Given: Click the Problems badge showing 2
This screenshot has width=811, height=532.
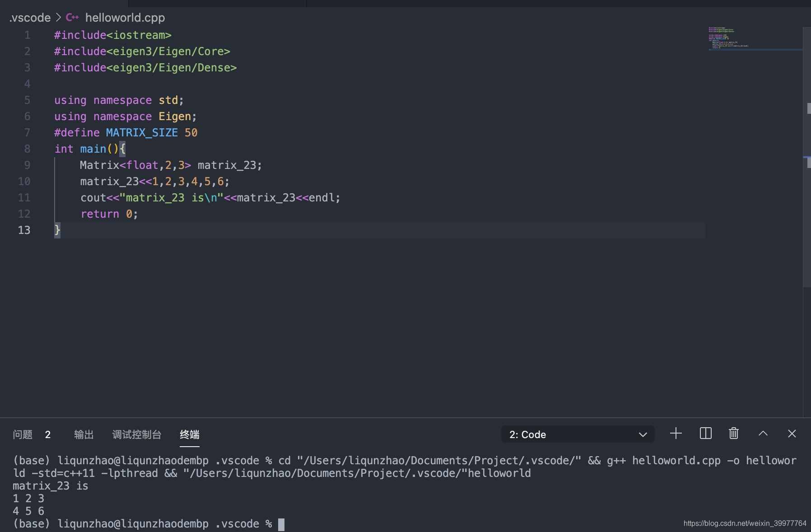Looking at the screenshot, I should tap(48, 435).
